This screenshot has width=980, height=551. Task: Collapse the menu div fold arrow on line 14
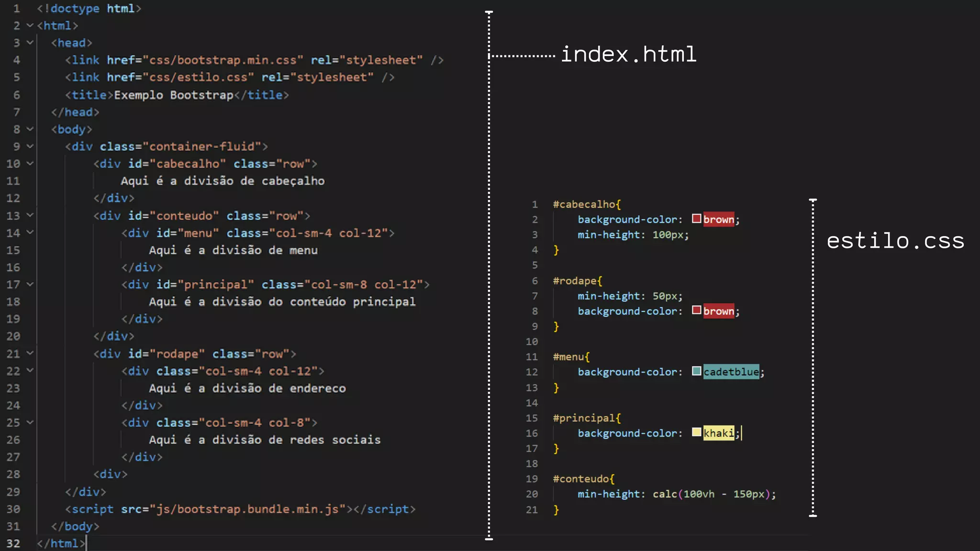[x=30, y=232]
